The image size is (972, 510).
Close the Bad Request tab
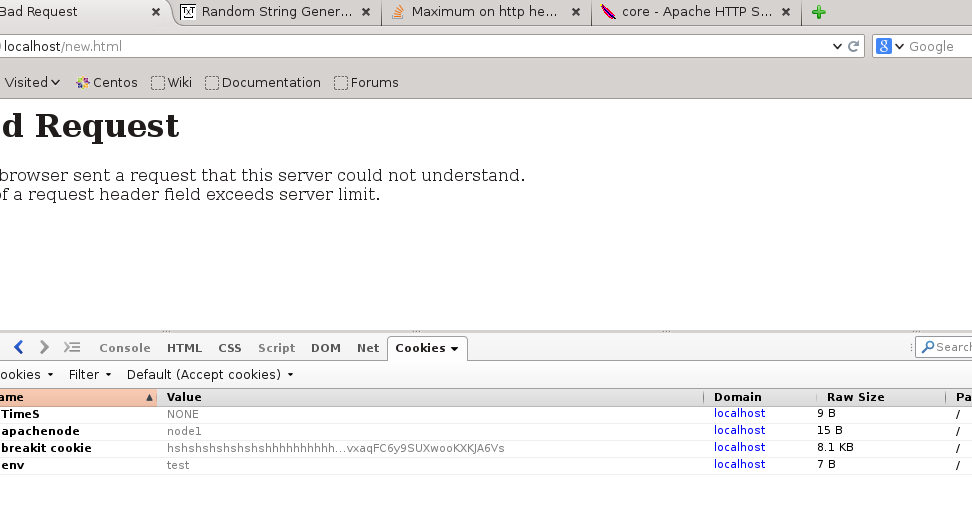point(156,12)
